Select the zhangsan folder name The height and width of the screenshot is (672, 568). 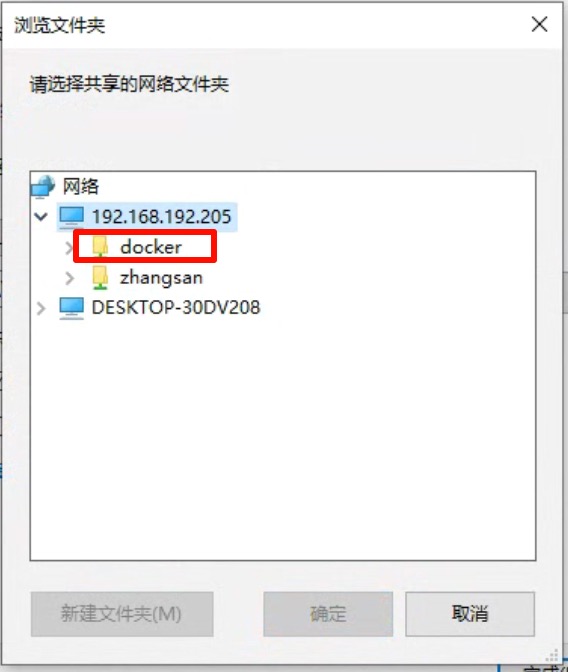point(161,278)
